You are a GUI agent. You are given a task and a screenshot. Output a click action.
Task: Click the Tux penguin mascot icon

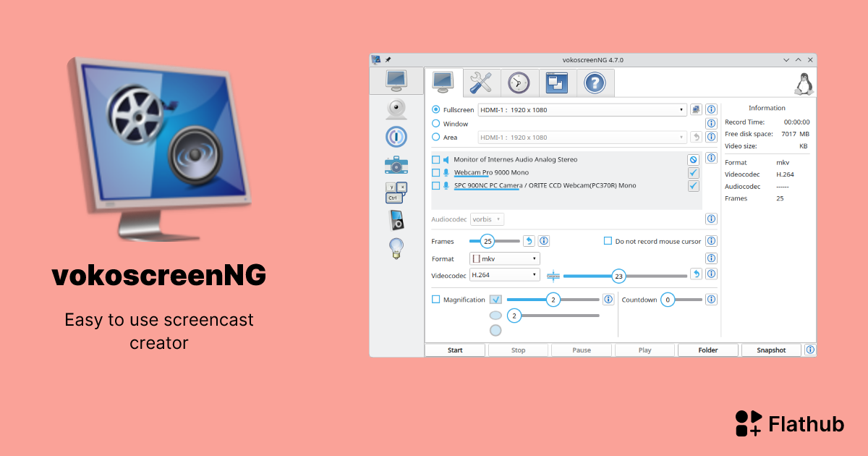click(x=805, y=83)
